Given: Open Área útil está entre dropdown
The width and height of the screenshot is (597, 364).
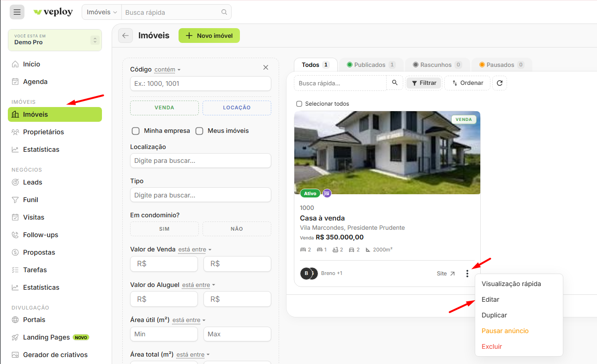Looking at the screenshot, I should coord(189,320).
